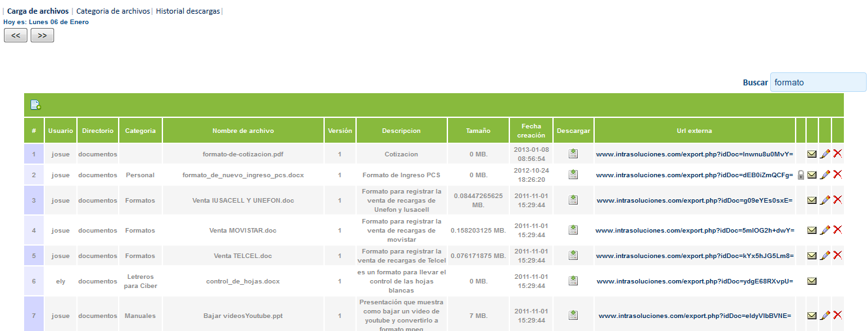Open external URL ending kYx5hJG5Lm8=
The height and width of the screenshot is (331, 868).
[695, 255]
